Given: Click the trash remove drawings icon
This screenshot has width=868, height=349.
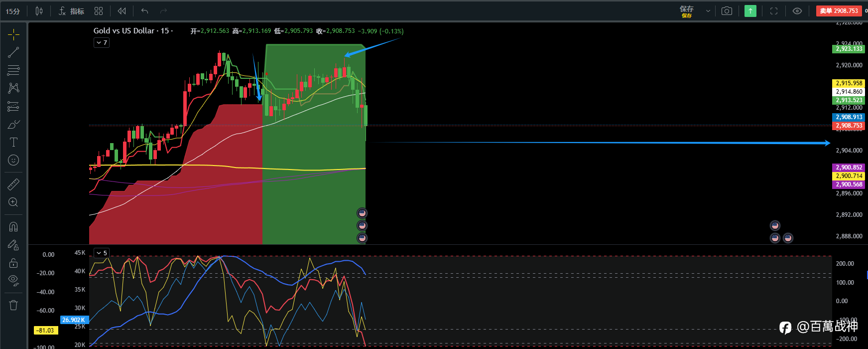Looking at the screenshot, I should coord(13,305).
